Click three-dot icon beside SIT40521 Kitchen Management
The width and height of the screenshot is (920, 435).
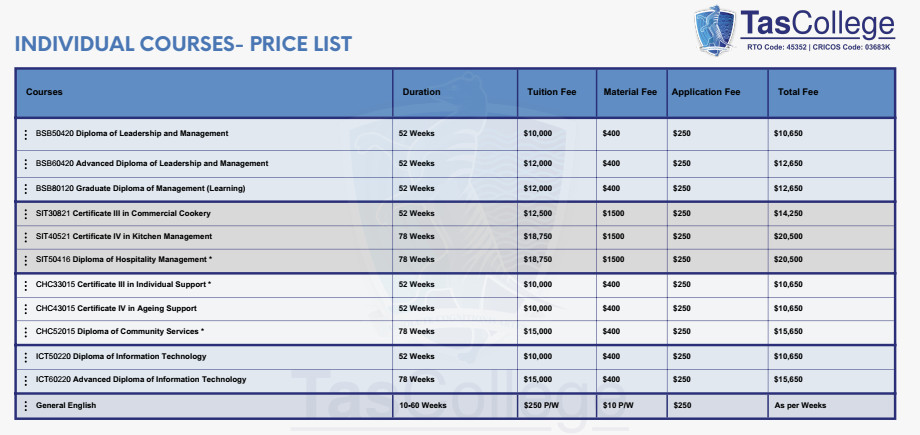pos(26,237)
